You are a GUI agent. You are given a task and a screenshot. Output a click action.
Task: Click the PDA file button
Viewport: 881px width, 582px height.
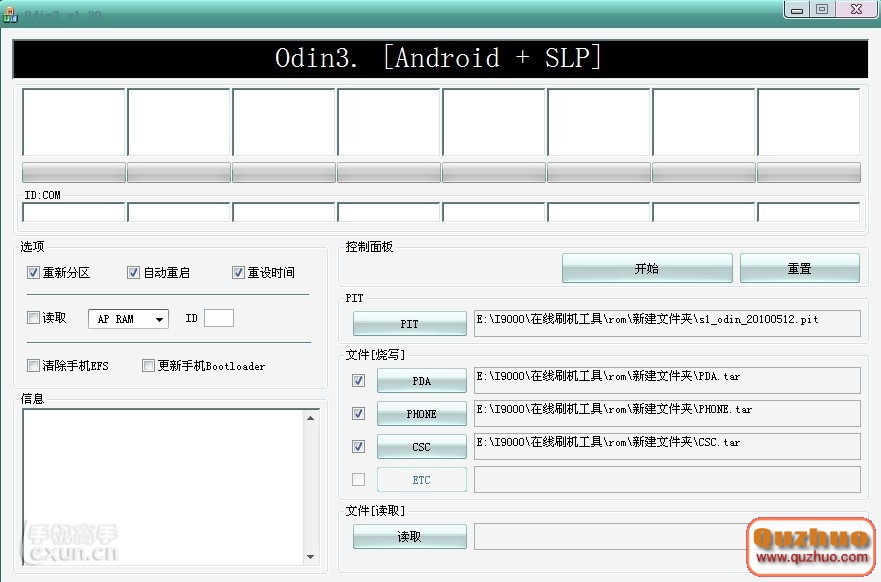point(421,381)
